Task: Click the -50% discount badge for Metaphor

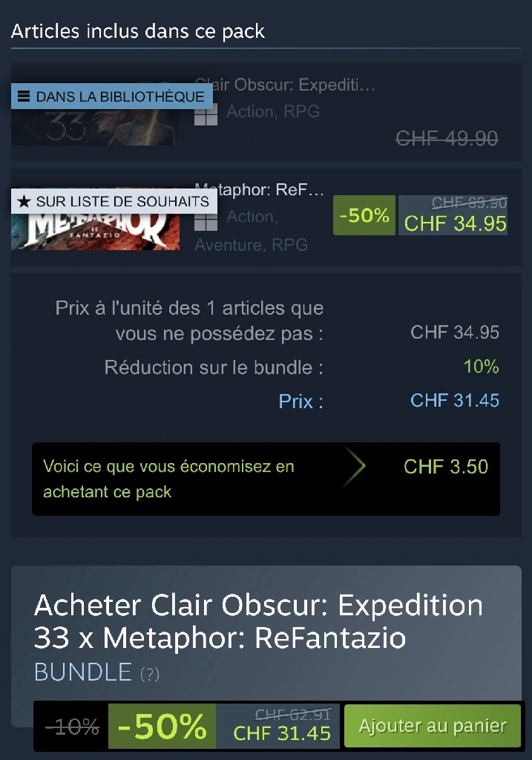Action: point(364,215)
